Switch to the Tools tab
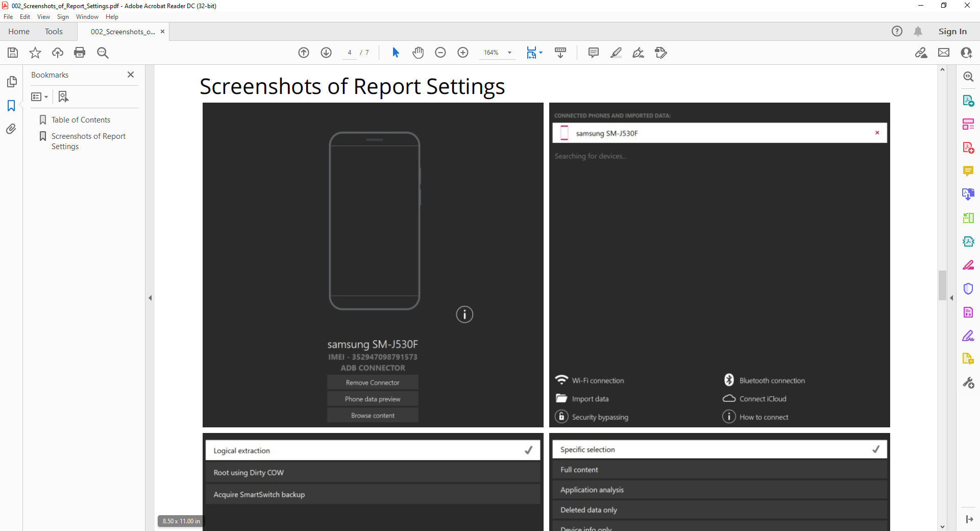 click(x=54, y=31)
